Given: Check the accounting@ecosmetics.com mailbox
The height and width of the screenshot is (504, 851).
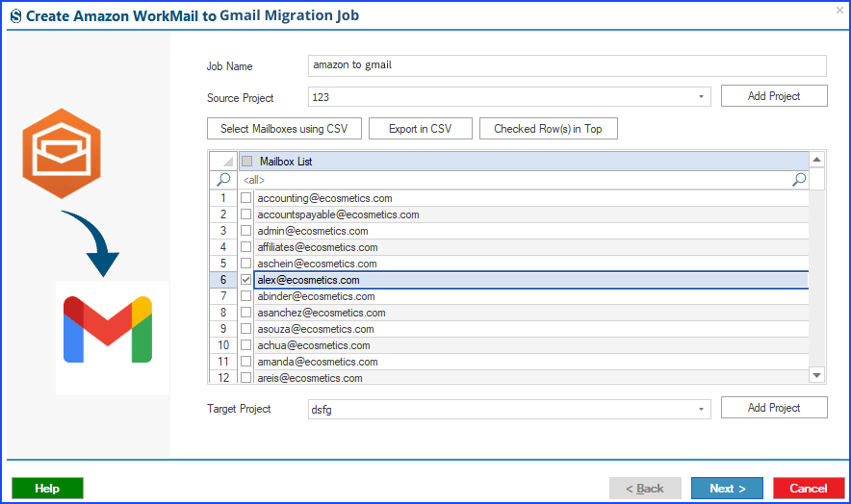Looking at the screenshot, I should 245,198.
